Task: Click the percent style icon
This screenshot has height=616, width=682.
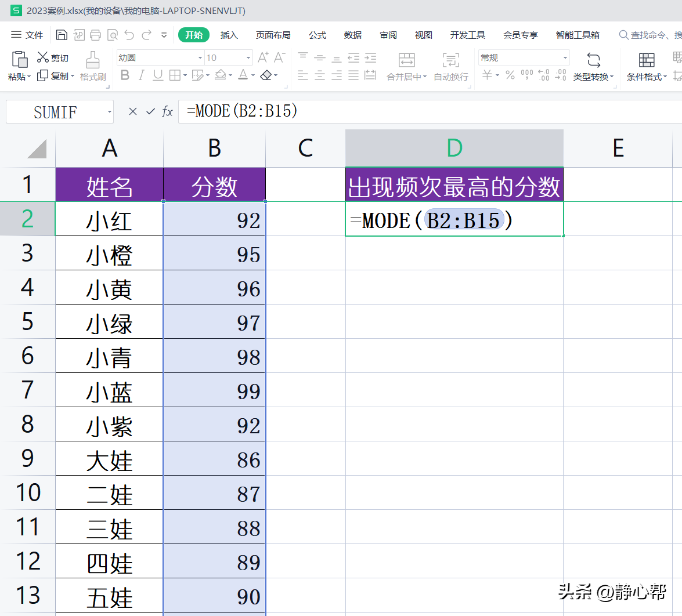Action: (x=510, y=75)
